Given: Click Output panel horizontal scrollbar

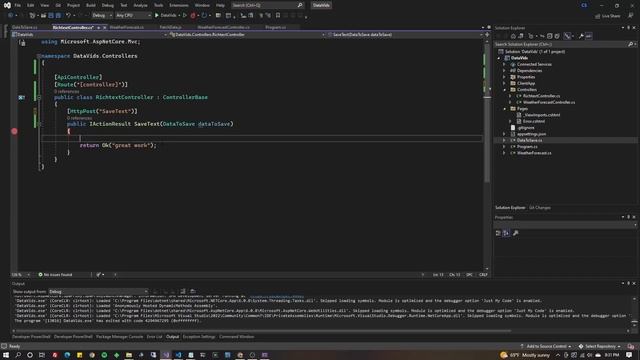Looking at the screenshot, I should 261,331.
